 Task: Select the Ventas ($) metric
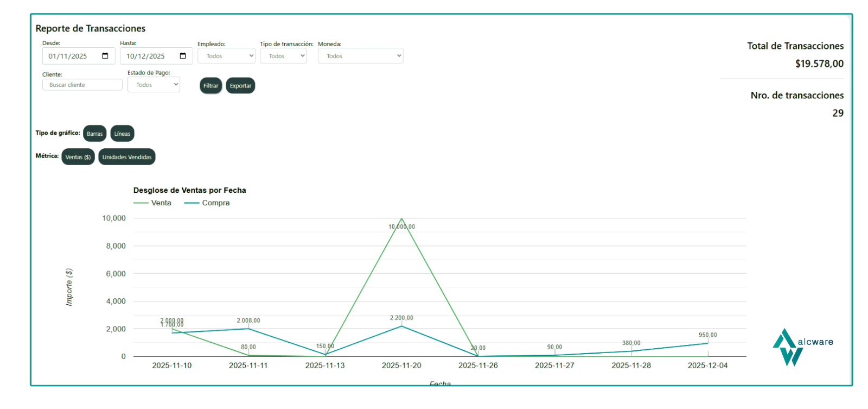[78, 157]
